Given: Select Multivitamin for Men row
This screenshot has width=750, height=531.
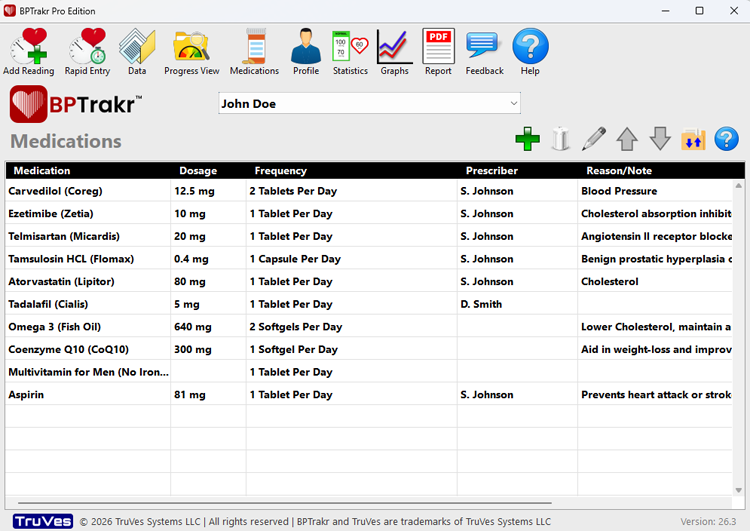Looking at the screenshot, I should [x=369, y=372].
